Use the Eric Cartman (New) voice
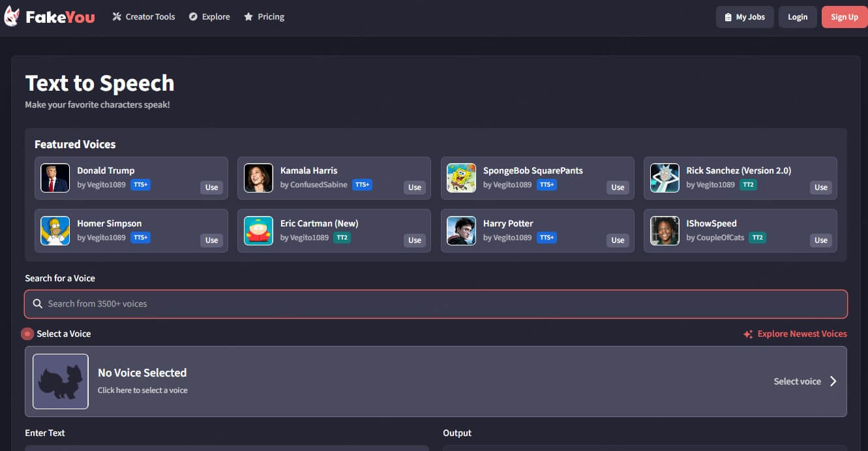868x451 pixels. pos(415,240)
